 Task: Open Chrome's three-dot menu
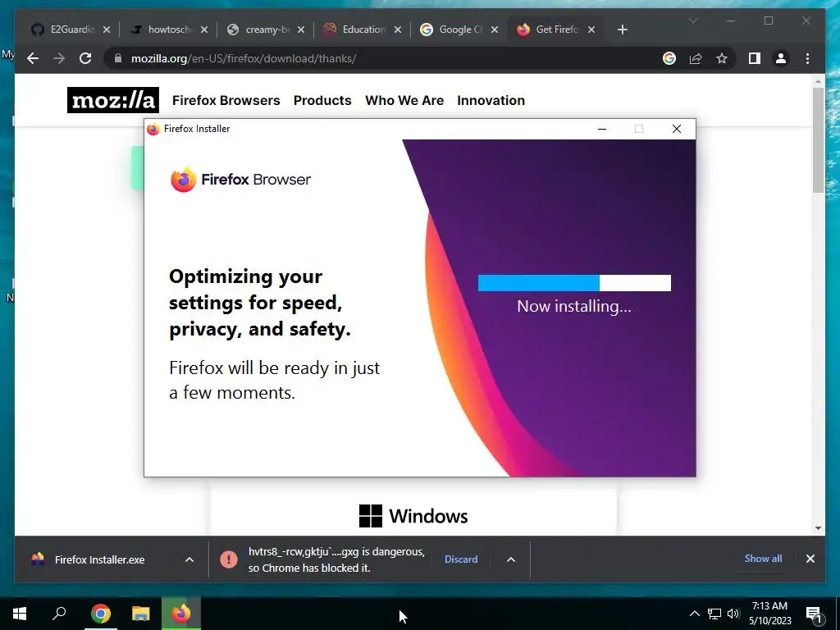tap(807, 58)
